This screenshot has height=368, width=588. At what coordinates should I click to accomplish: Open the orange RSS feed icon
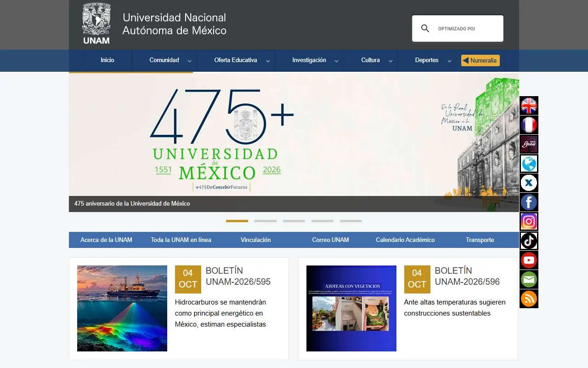click(x=529, y=299)
